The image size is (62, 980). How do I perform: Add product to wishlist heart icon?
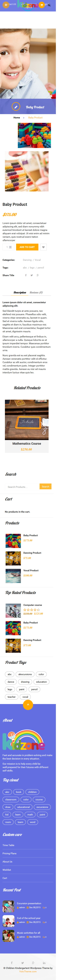[x=48, y=247]
